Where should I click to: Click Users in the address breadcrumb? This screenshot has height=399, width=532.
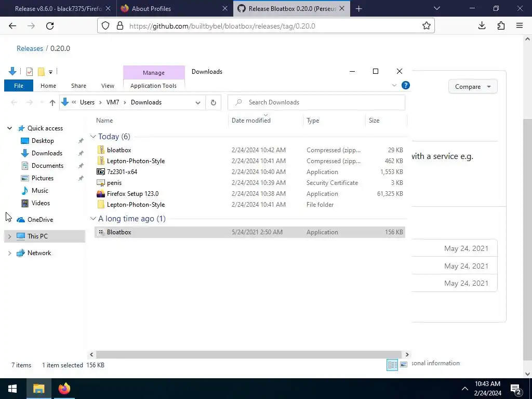coord(87,102)
